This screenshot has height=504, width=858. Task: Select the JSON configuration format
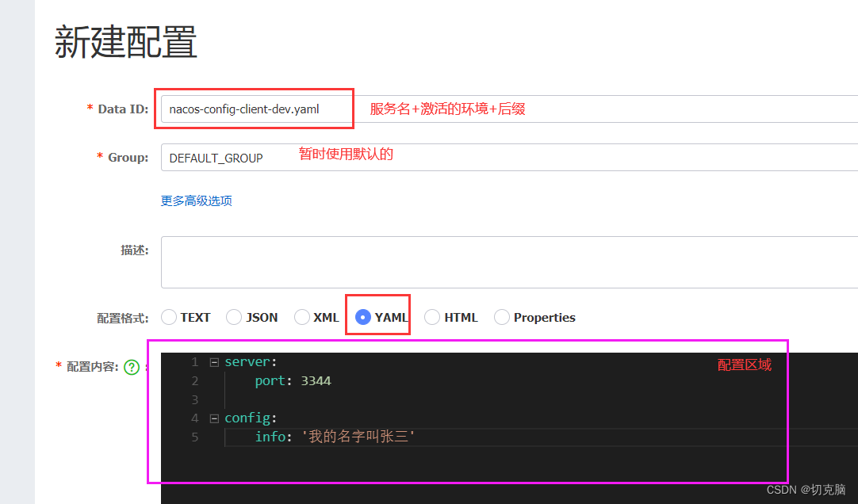pos(234,316)
